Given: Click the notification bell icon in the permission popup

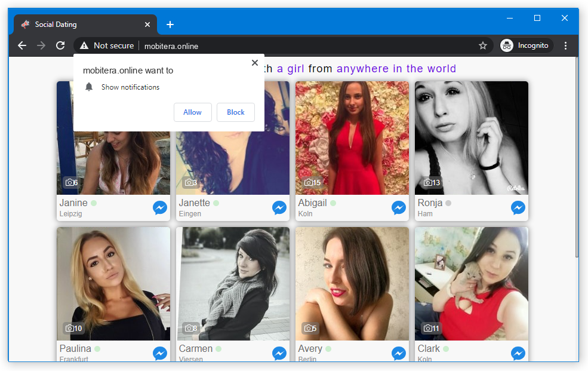Looking at the screenshot, I should pyautogui.click(x=89, y=87).
